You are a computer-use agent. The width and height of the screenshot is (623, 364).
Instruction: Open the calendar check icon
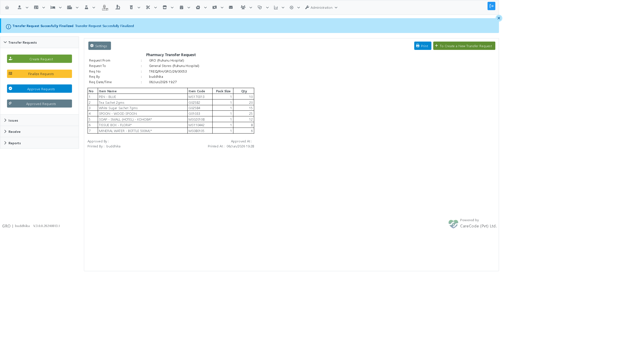(182, 7)
